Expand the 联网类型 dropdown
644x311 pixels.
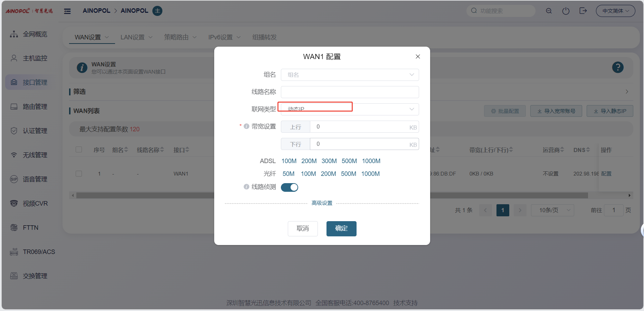click(x=349, y=109)
